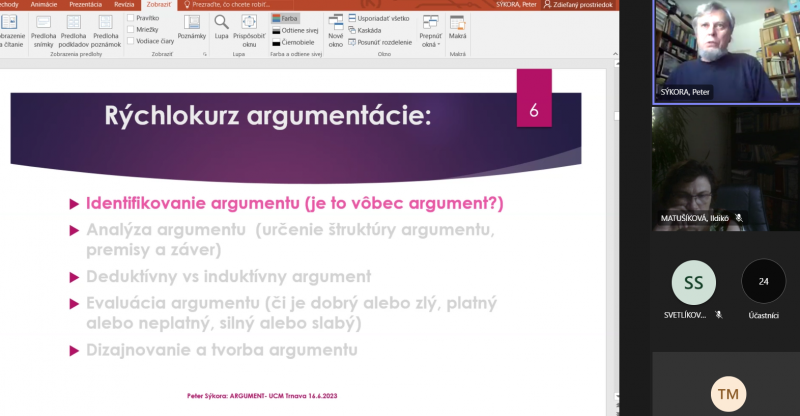The width and height of the screenshot is (800, 416).
Task: Select the Odtiene sivej grayscale swatch
Action: click(x=293, y=29)
